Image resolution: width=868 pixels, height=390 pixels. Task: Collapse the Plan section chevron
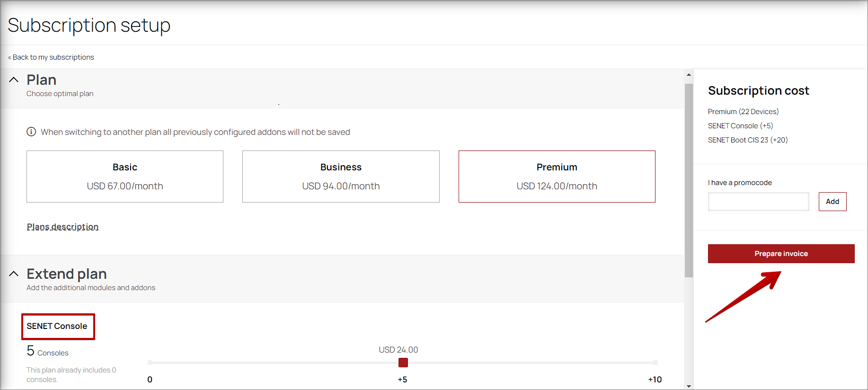point(14,80)
